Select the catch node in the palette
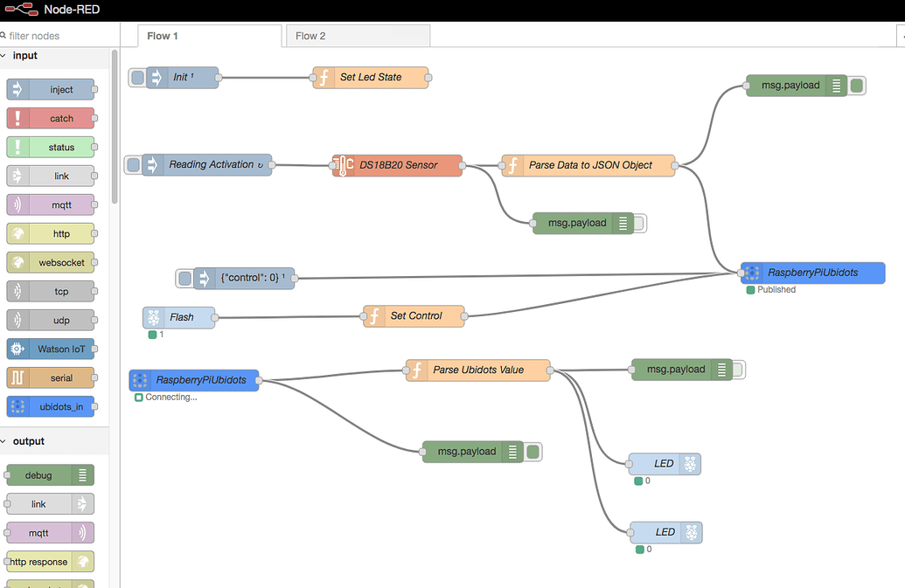The height and width of the screenshot is (588, 905). point(51,118)
